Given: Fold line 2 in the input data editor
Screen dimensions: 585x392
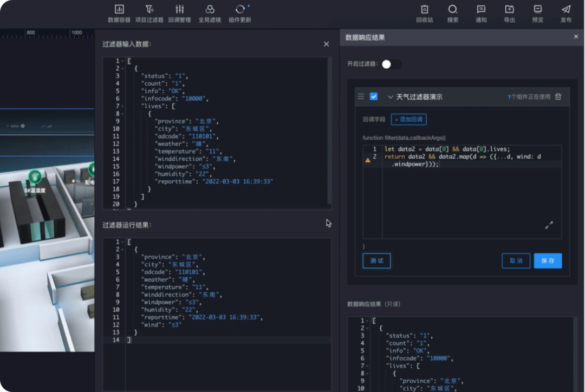Looking at the screenshot, I should [122, 68].
